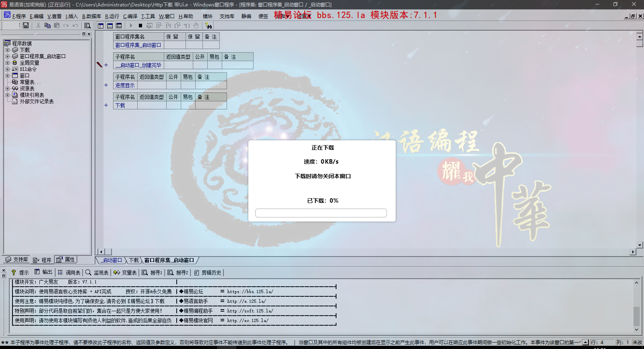Expand the 下载 tree node
The height and width of the screenshot is (349, 644).
[x=7, y=50]
